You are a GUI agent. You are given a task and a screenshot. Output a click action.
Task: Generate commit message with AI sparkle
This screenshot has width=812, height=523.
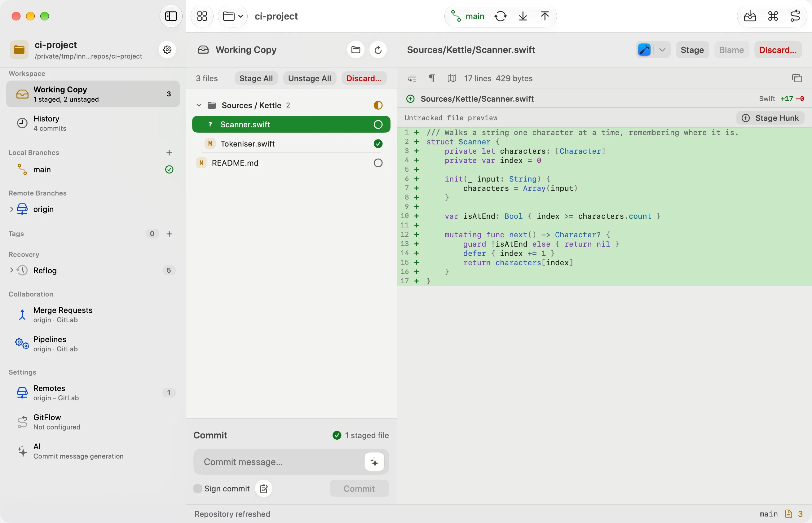click(x=374, y=462)
